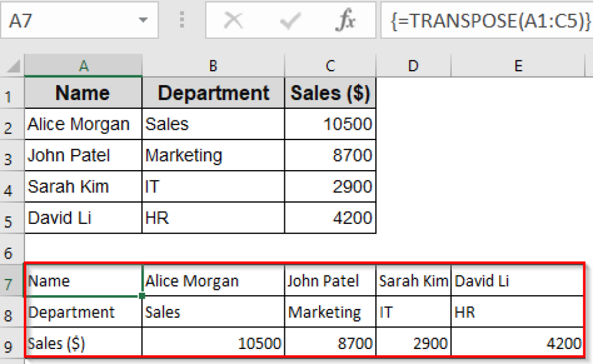Select the cell with value 10500 in row 2
The width and height of the screenshot is (593, 364).
pyautogui.click(x=330, y=124)
